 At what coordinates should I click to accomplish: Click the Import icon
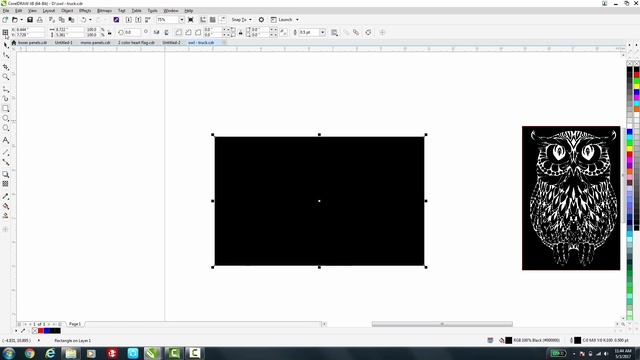tap(129, 20)
